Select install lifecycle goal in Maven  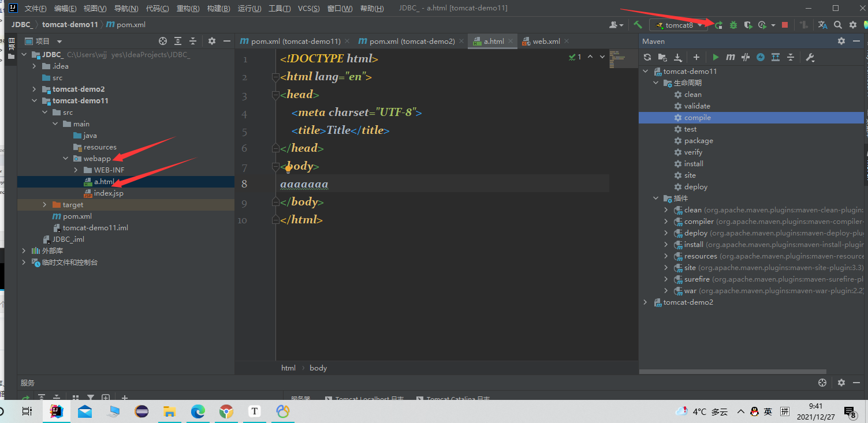(694, 164)
